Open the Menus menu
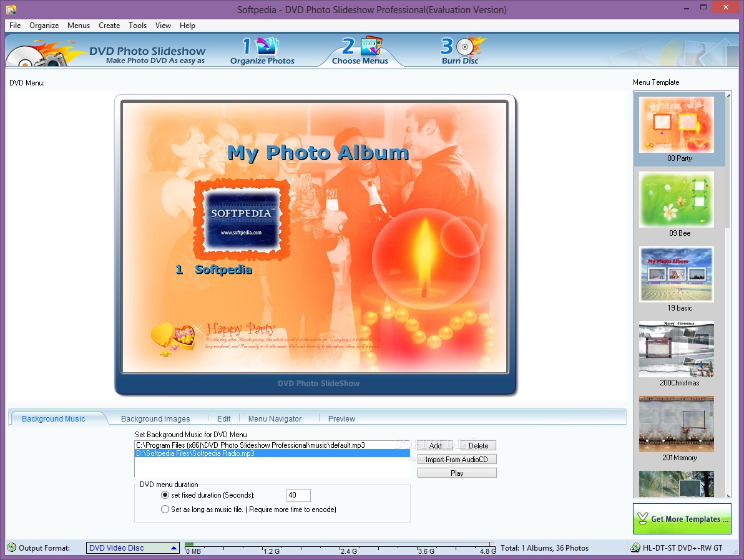 pos(79,26)
